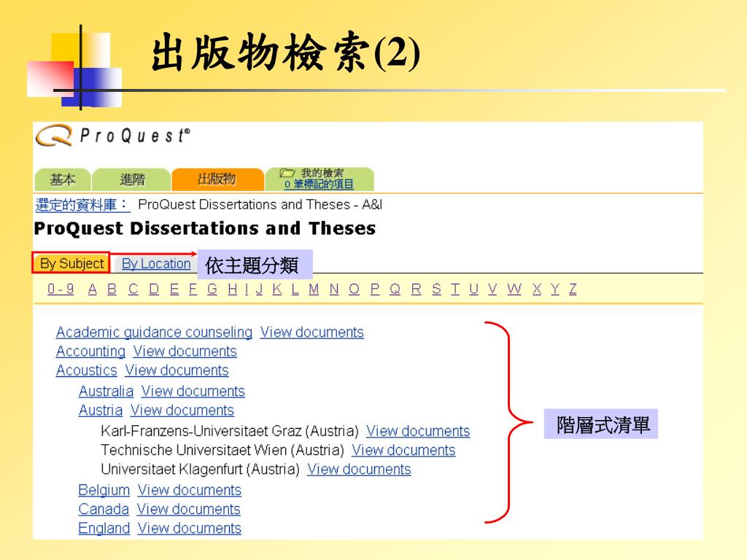This screenshot has width=747, height=560.
Task: Open Australia under Acoustics
Action: [x=106, y=391]
